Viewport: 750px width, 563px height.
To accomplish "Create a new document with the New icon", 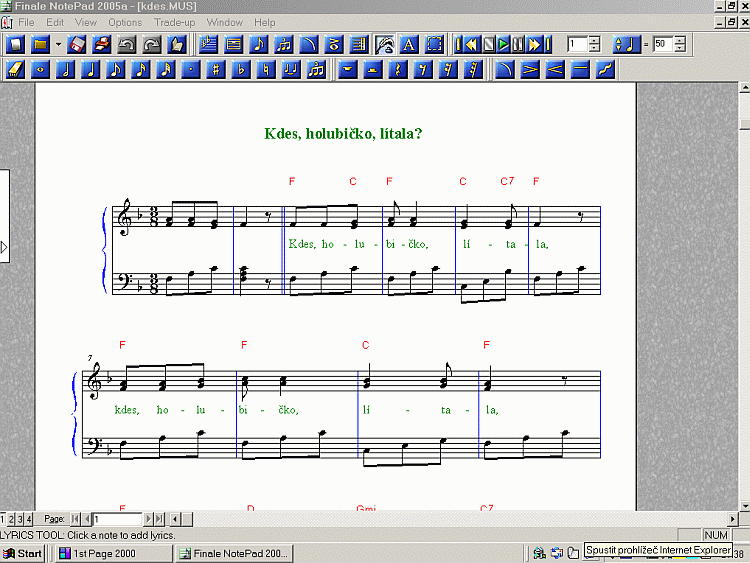I will pos(16,44).
